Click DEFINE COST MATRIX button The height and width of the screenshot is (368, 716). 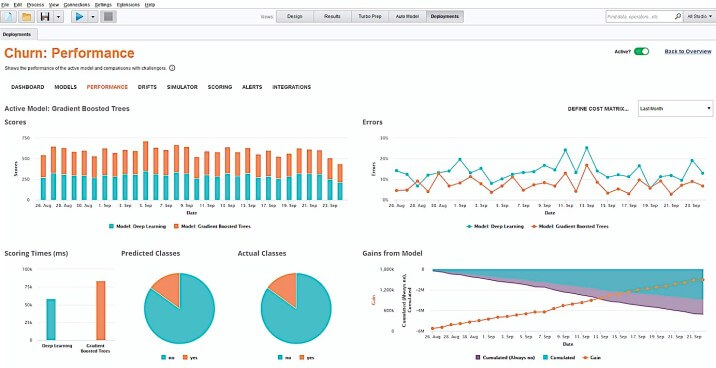pyautogui.click(x=598, y=109)
